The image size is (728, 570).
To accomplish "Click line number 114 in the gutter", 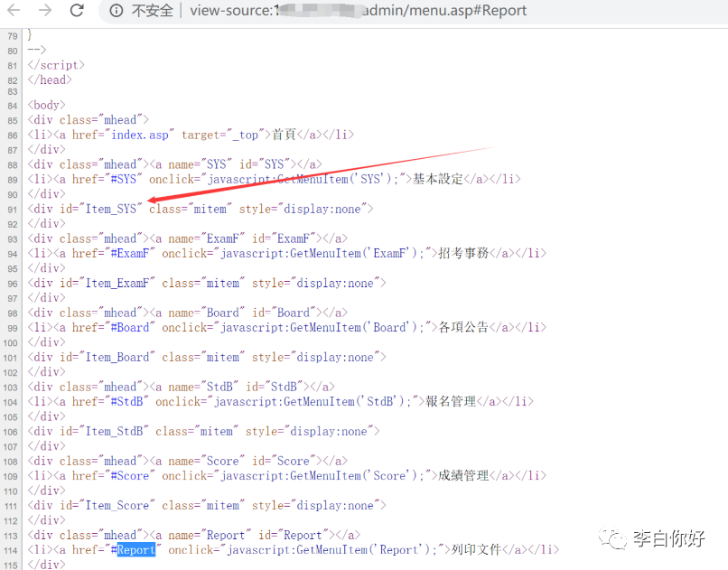I will tap(11, 551).
